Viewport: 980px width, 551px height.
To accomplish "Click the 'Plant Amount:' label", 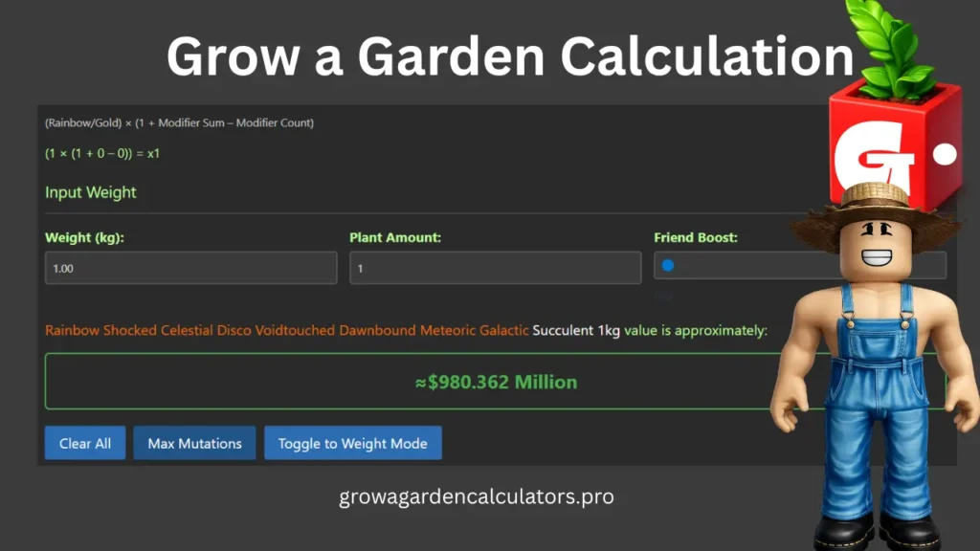I will (395, 237).
